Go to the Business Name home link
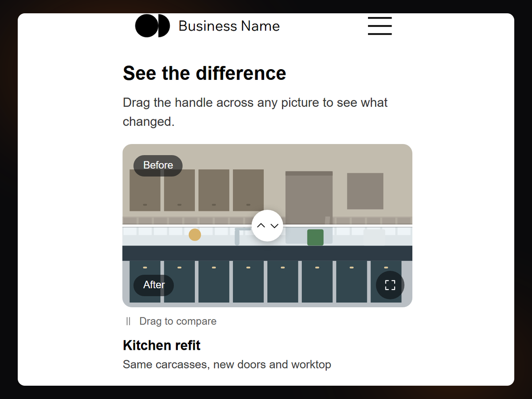This screenshot has width=532, height=399. click(229, 26)
